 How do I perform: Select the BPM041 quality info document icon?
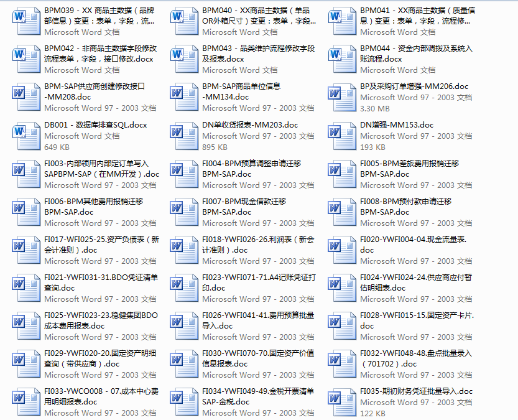tap(342, 22)
